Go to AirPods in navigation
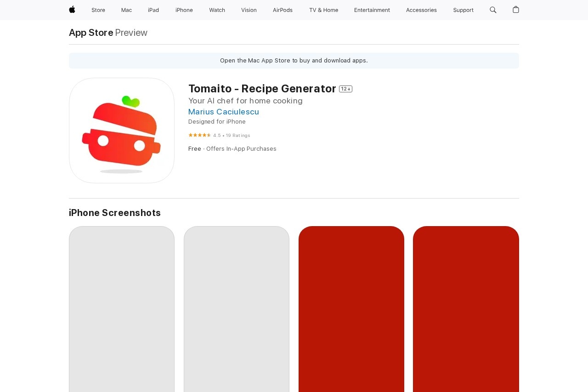 (x=283, y=10)
